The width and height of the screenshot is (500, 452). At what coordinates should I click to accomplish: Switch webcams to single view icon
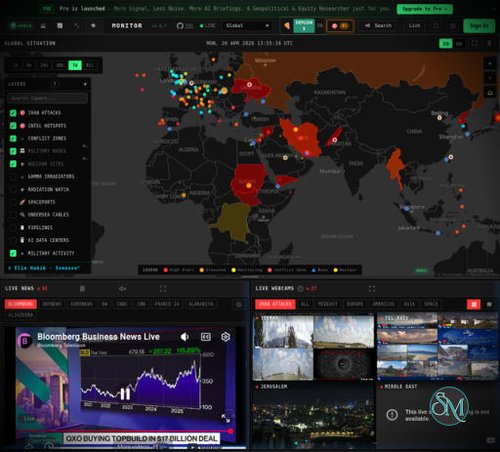[489, 304]
